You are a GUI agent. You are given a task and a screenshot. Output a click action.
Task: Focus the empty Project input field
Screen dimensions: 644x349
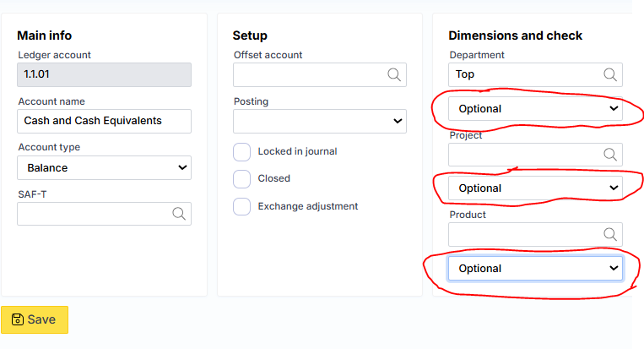[523, 155]
